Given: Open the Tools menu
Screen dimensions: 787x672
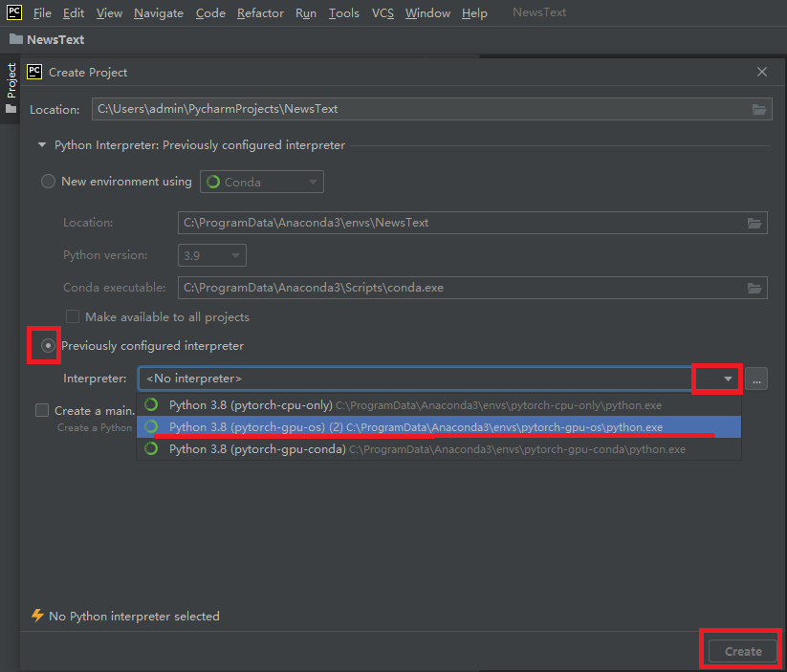Looking at the screenshot, I should click(344, 13).
